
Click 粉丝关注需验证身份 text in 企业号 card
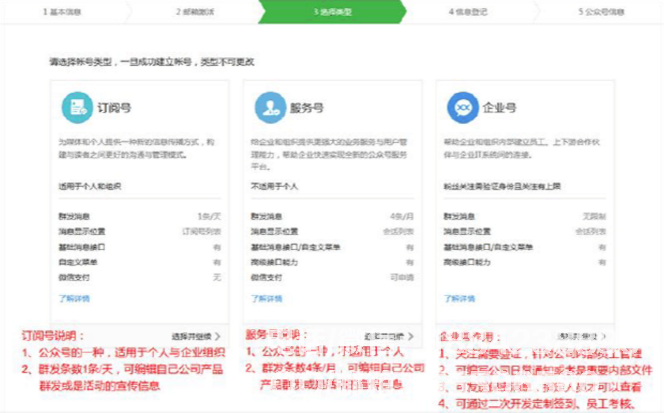coord(502,186)
